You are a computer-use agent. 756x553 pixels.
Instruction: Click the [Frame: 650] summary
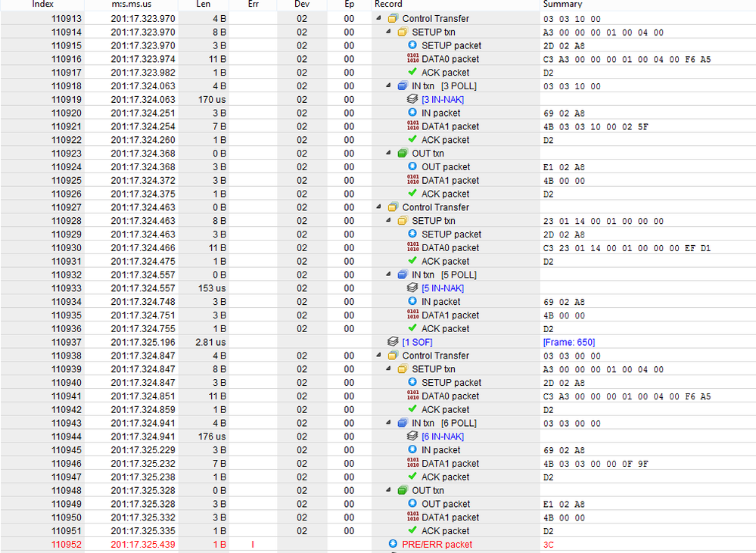point(569,342)
